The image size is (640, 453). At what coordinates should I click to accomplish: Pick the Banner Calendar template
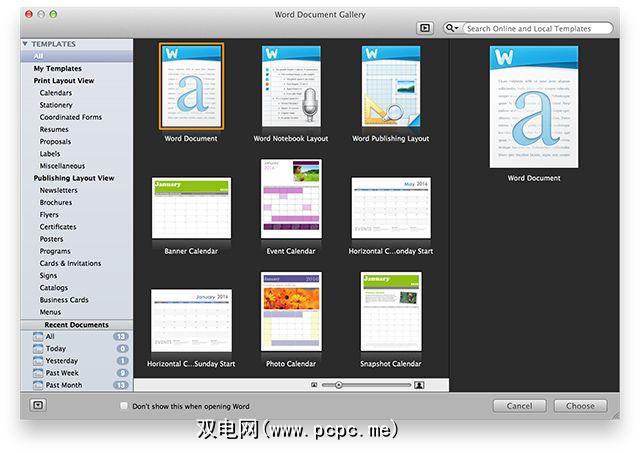click(x=191, y=208)
